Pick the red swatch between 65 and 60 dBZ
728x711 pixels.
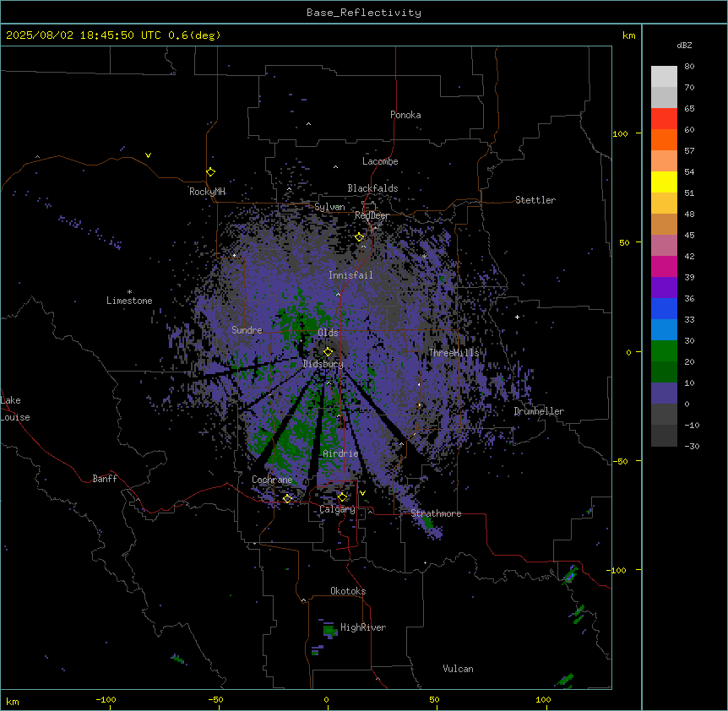[x=664, y=119]
